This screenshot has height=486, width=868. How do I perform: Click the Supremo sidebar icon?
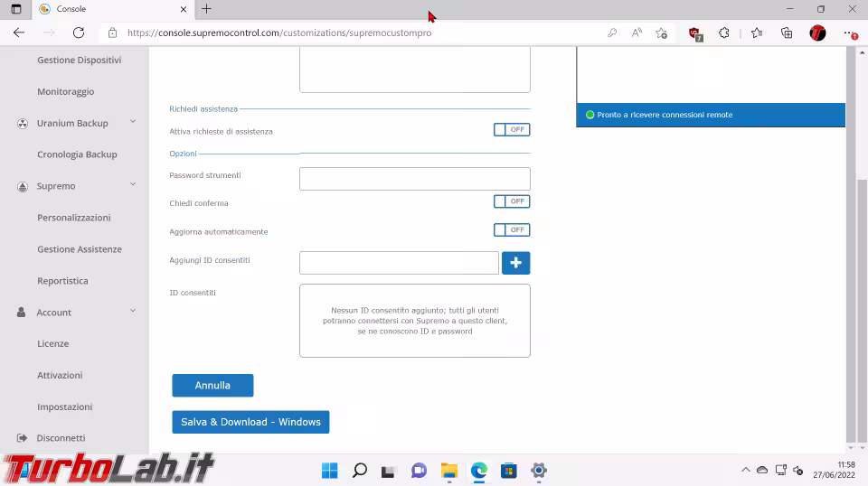pyautogui.click(x=22, y=186)
